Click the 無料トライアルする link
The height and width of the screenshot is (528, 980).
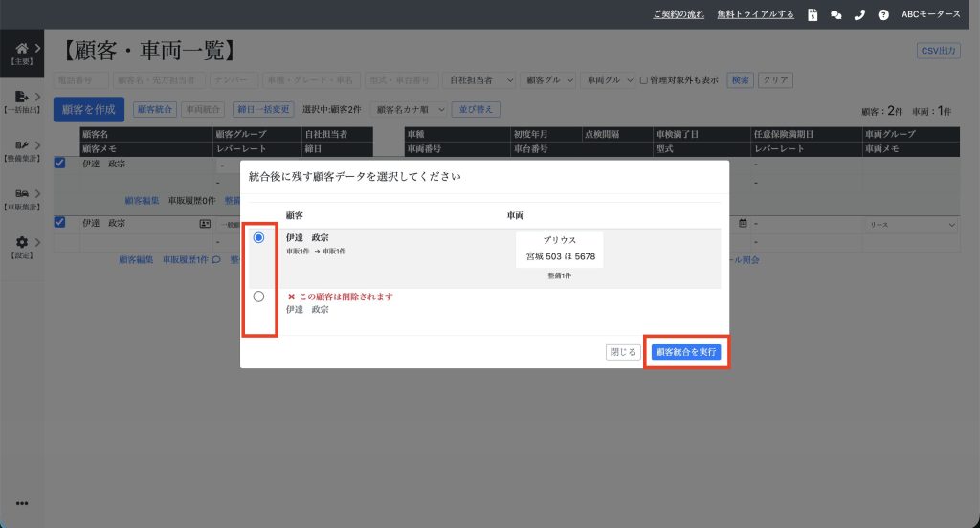click(x=755, y=14)
